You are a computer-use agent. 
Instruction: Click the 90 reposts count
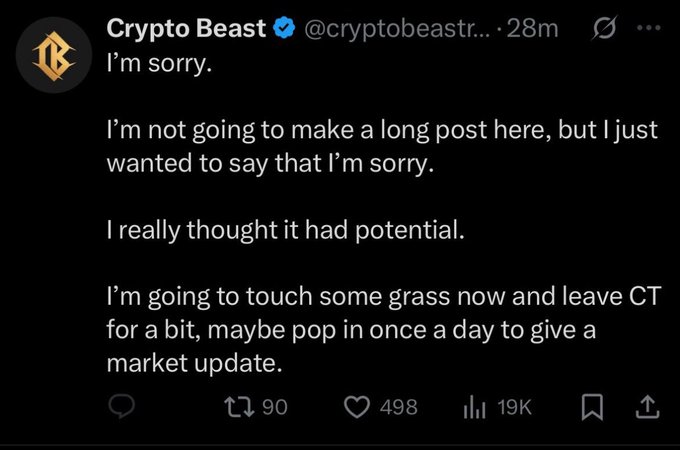pos(275,408)
